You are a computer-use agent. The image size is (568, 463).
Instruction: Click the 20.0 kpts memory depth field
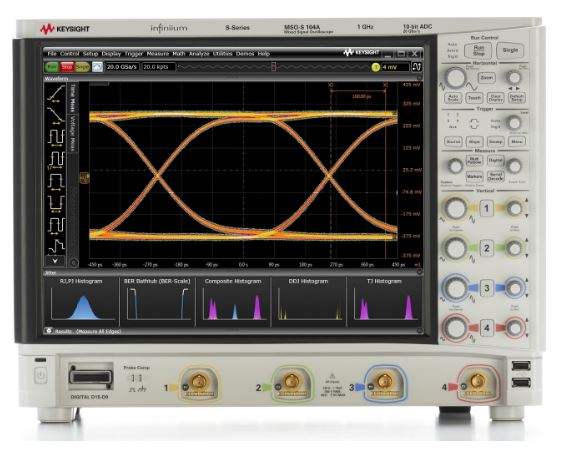pos(158,67)
